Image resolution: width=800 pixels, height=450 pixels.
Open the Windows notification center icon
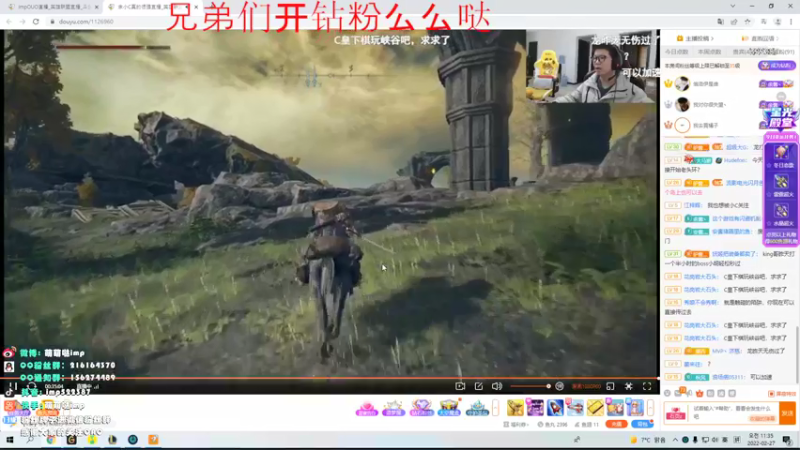[x=787, y=439]
